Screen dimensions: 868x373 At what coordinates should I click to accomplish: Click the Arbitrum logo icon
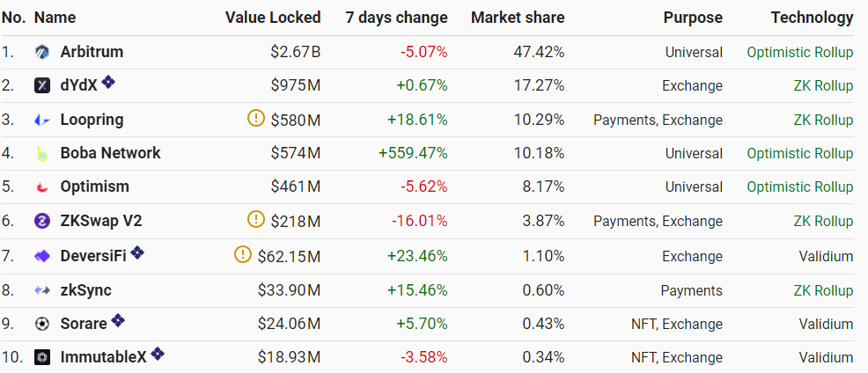point(42,52)
